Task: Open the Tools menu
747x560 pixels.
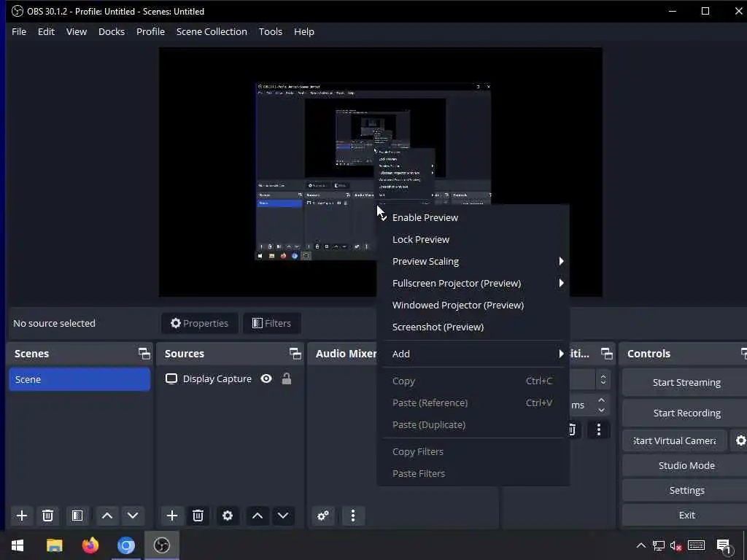Action: point(271,31)
